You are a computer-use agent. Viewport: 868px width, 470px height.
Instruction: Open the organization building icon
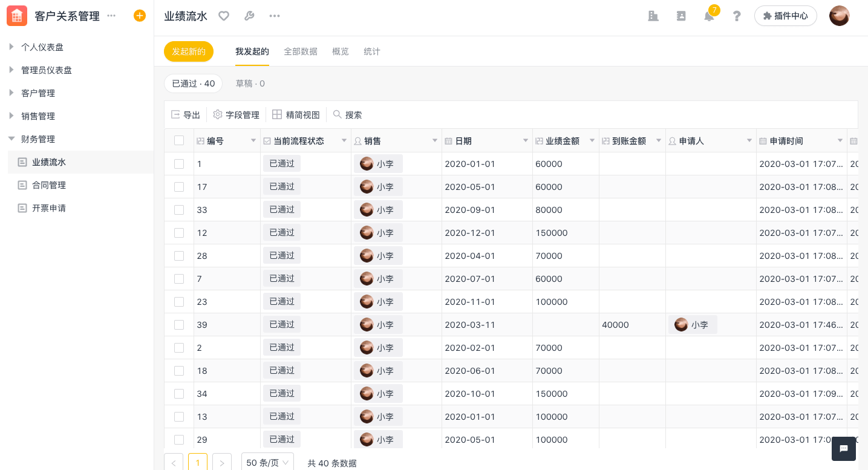[653, 16]
